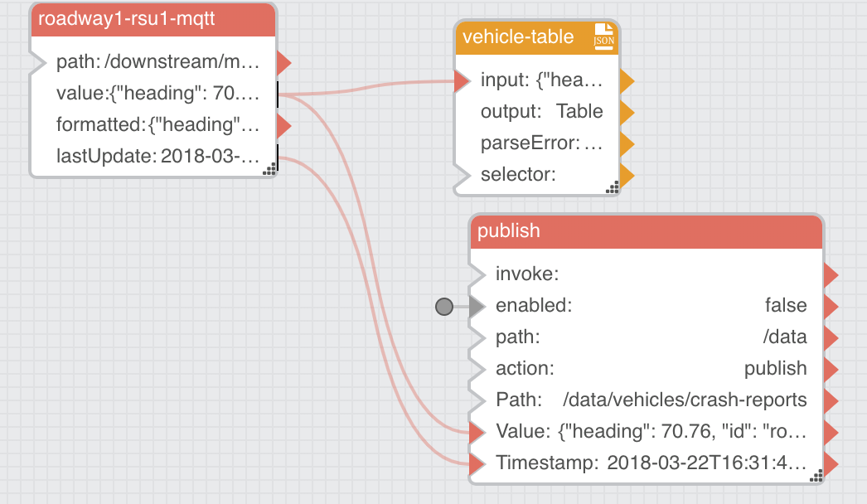Click the '/data/vehicles/crash-reports' Path value
This screenshot has height=504, width=867.
click(x=685, y=400)
